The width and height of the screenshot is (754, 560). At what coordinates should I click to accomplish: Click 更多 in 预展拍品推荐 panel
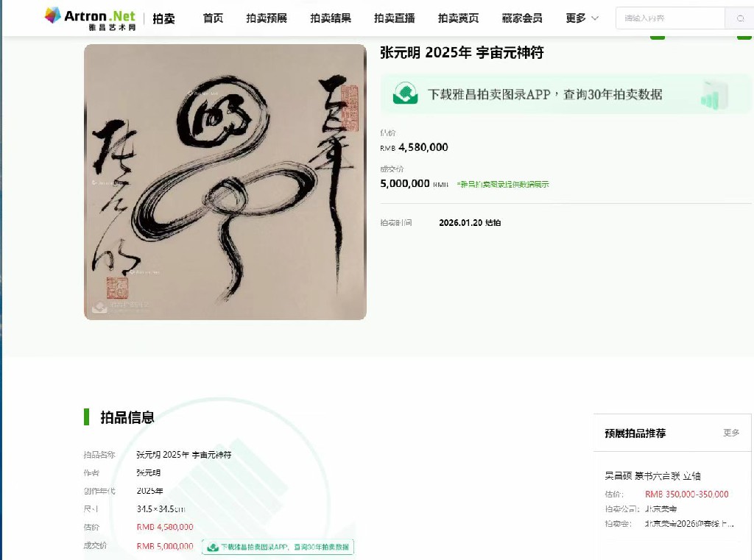[x=731, y=433]
